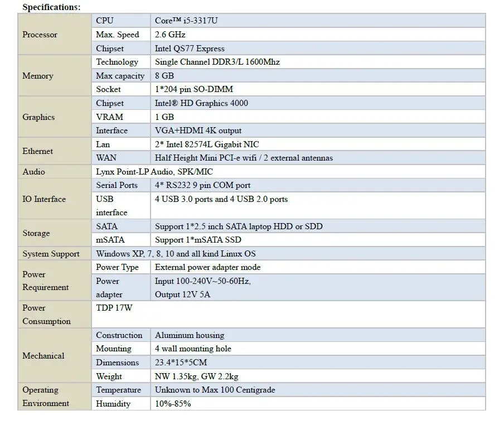
Task: Click the CPU label cell
Action: coord(121,21)
